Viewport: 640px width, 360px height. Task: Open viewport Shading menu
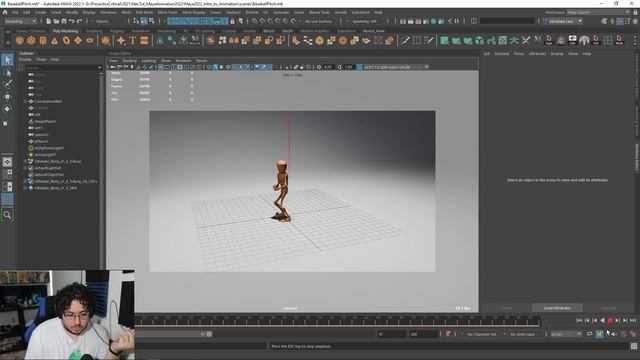(129, 60)
